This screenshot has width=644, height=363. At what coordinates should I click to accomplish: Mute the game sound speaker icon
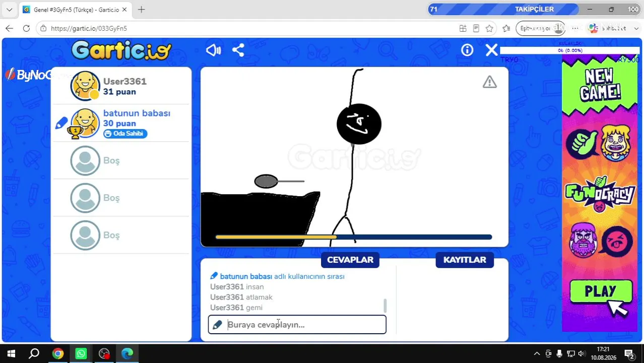tap(213, 50)
